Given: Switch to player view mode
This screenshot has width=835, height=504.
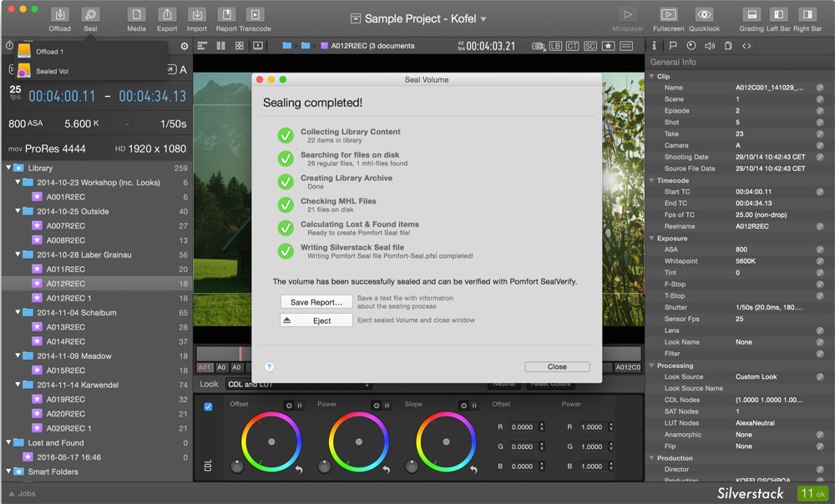Looking at the screenshot, I should coord(258,46).
